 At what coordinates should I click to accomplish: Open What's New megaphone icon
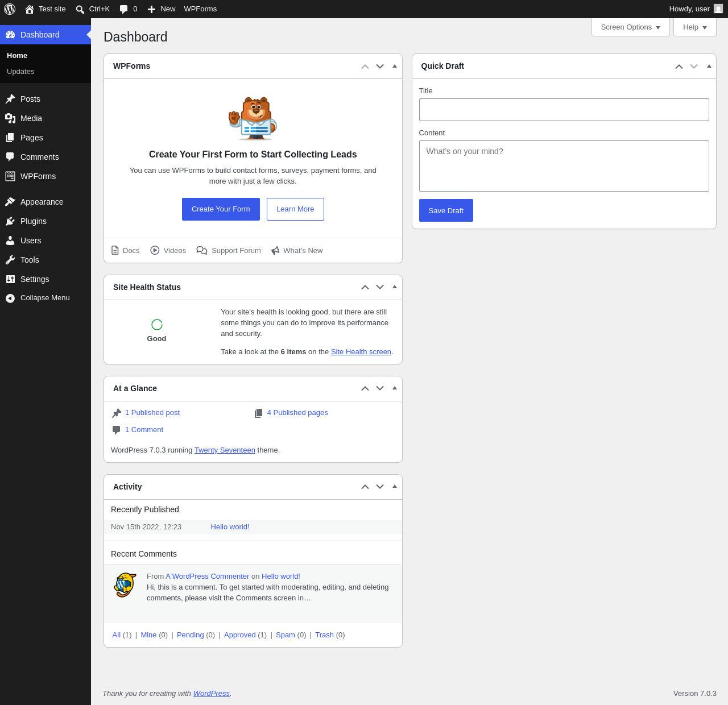pos(275,250)
